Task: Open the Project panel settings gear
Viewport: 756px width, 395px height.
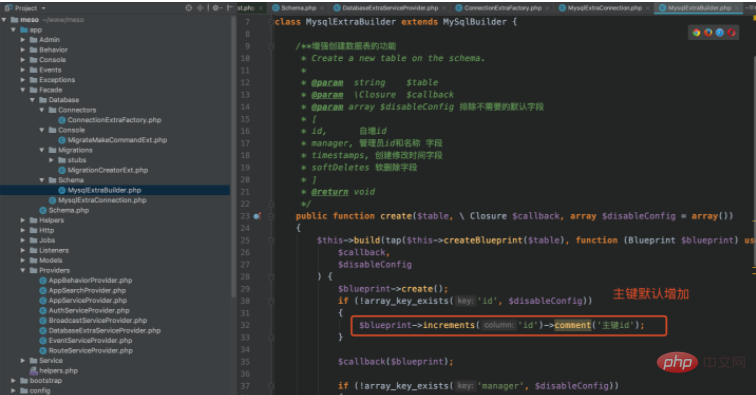Action: pos(216,8)
